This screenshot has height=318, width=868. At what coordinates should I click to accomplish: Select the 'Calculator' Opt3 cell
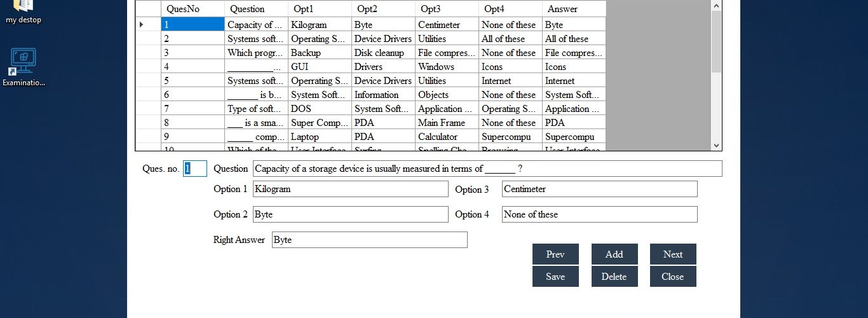click(x=447, y=137)
